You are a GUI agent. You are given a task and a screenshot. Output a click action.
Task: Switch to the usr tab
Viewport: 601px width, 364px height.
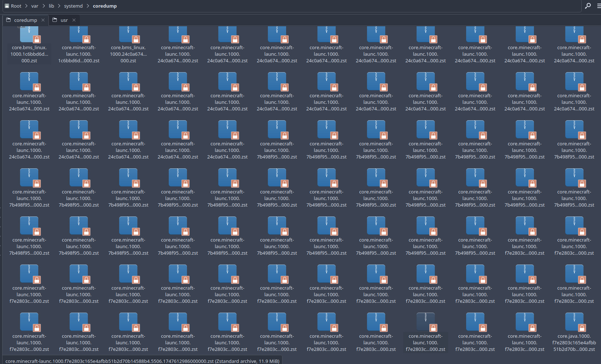[x=64, y=20]
